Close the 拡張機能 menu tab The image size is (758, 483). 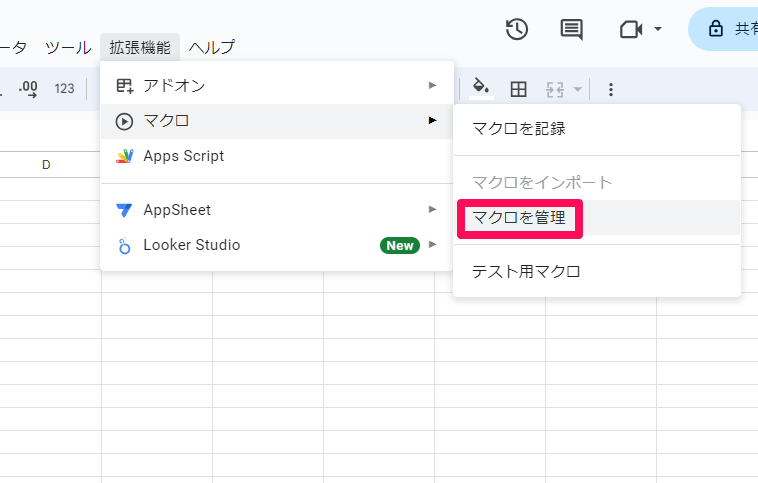140,47
